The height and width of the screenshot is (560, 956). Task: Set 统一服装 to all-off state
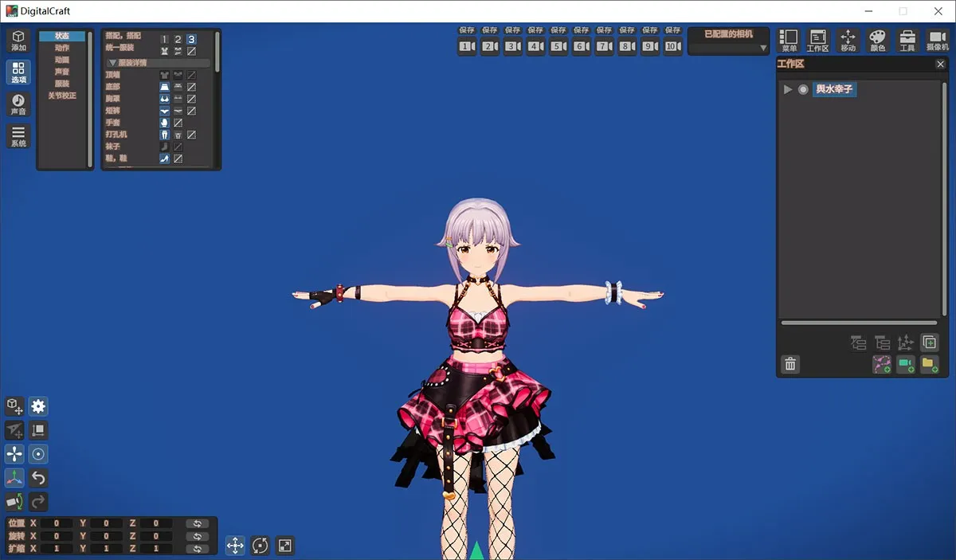tap(191, 50)
